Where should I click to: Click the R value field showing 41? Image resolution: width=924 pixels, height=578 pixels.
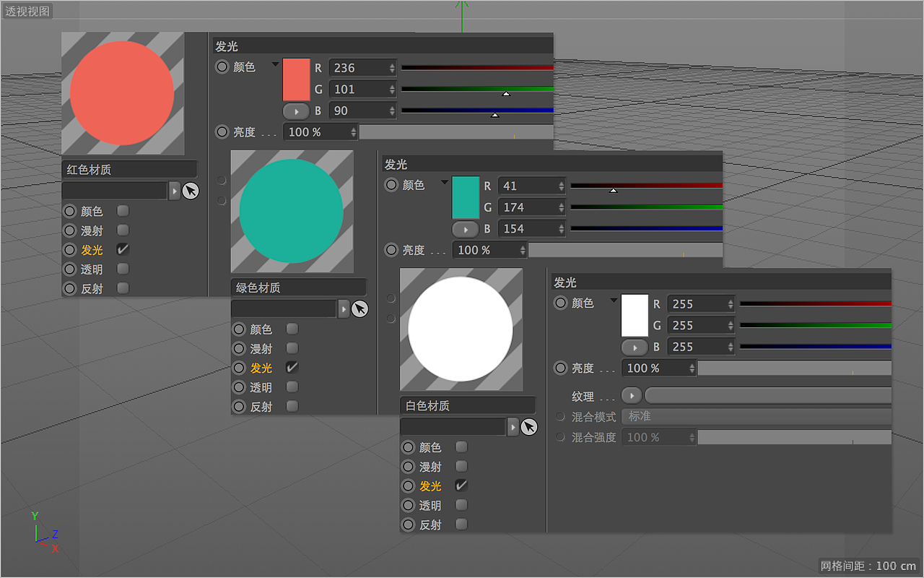pyautogui.click(x=532, y=186)
